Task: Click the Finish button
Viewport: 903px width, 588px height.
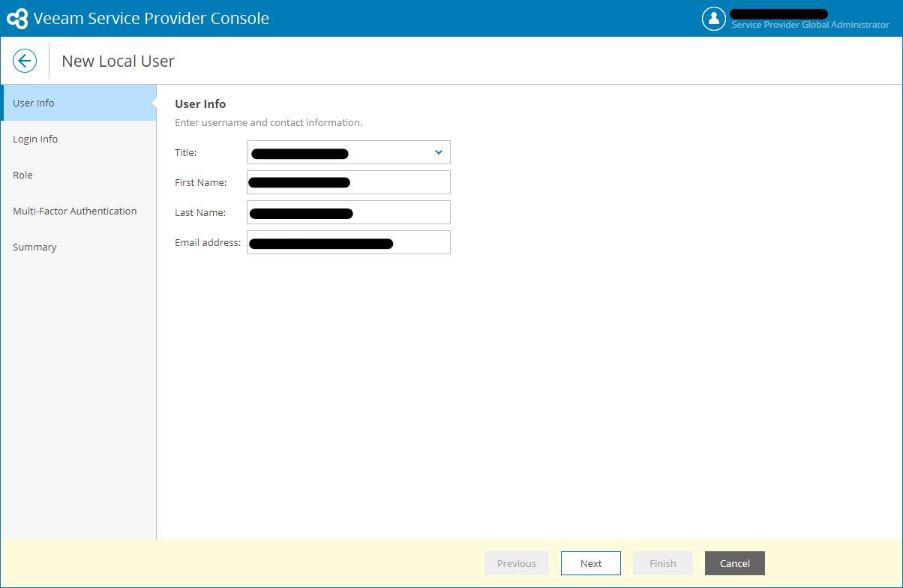Action: click(663, 563)
